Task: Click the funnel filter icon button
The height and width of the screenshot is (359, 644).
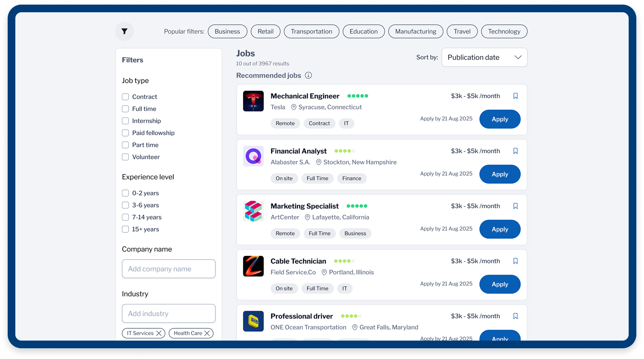Action: point(125,31)
